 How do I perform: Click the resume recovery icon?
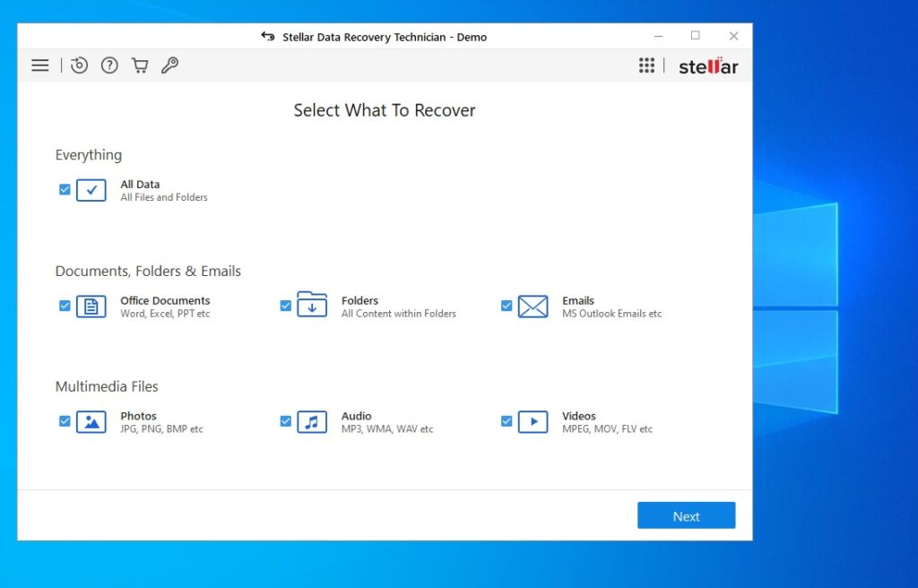79,65
